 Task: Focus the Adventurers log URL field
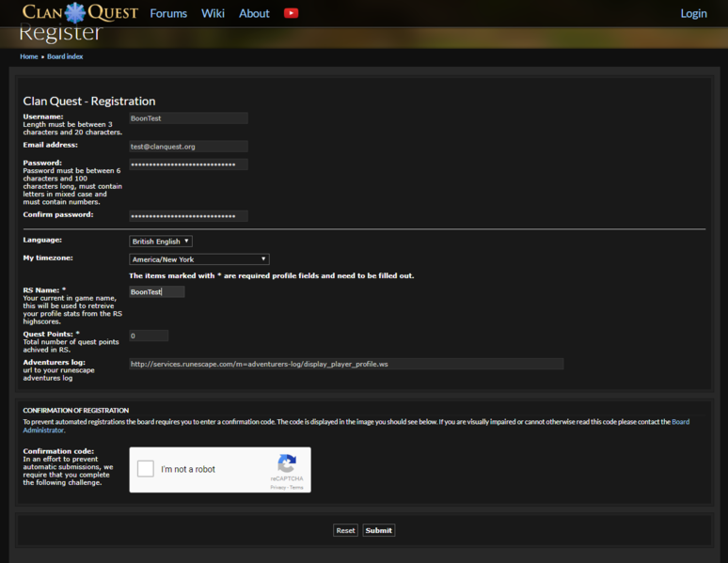[346, 364]
